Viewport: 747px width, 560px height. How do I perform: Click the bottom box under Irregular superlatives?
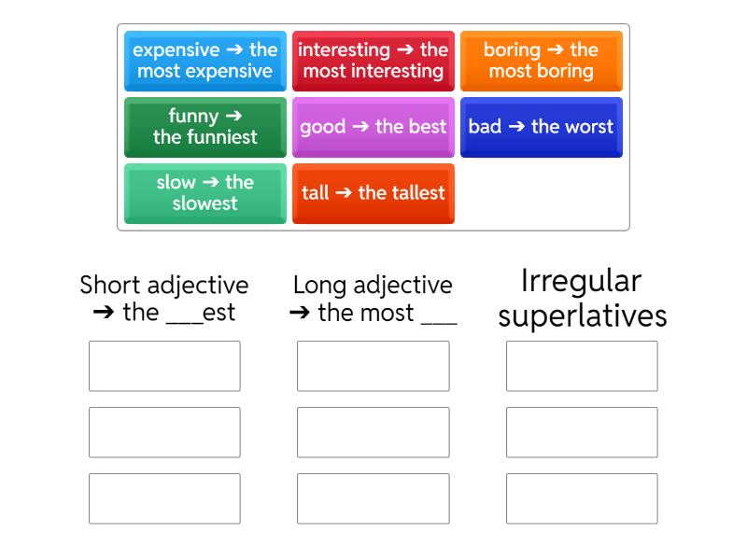581,497
